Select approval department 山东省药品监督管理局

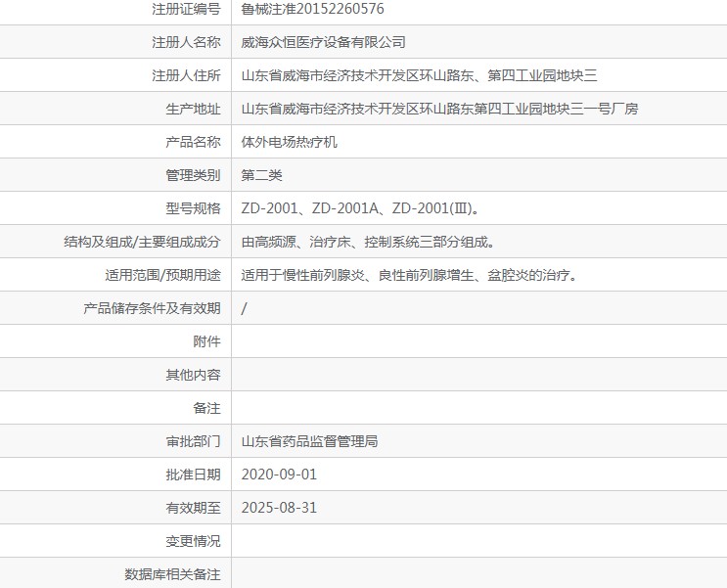coord(309,441)
